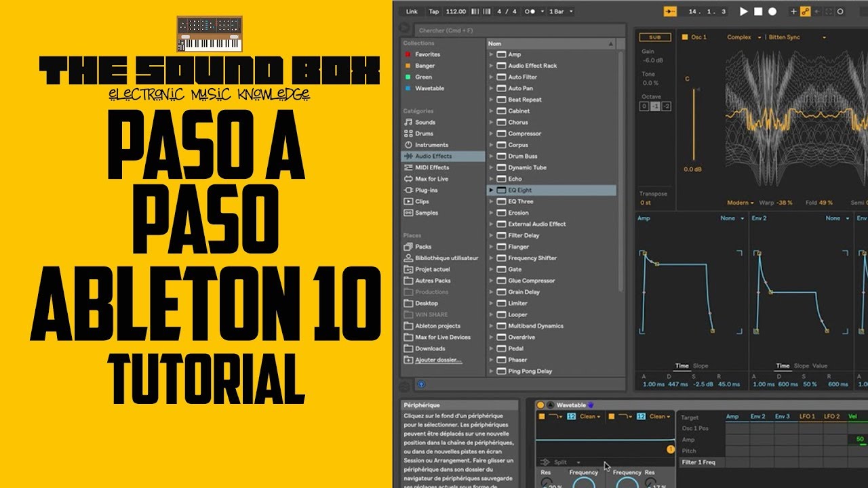
Task: Select the red Favorites collection
Action: coord(408,54)
